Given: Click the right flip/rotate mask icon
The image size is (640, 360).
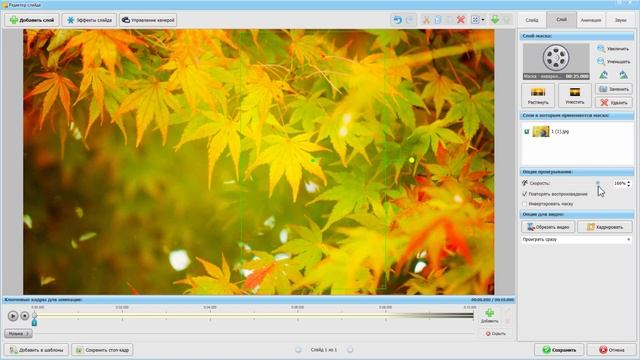Looking at the screenshot, I should pyautogui.click(x=623, y=75).
